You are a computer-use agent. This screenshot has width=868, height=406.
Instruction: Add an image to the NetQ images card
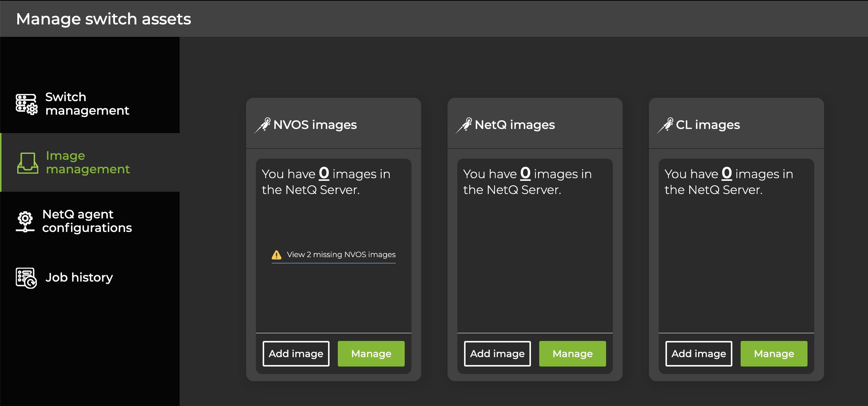(x=497, y=353)
